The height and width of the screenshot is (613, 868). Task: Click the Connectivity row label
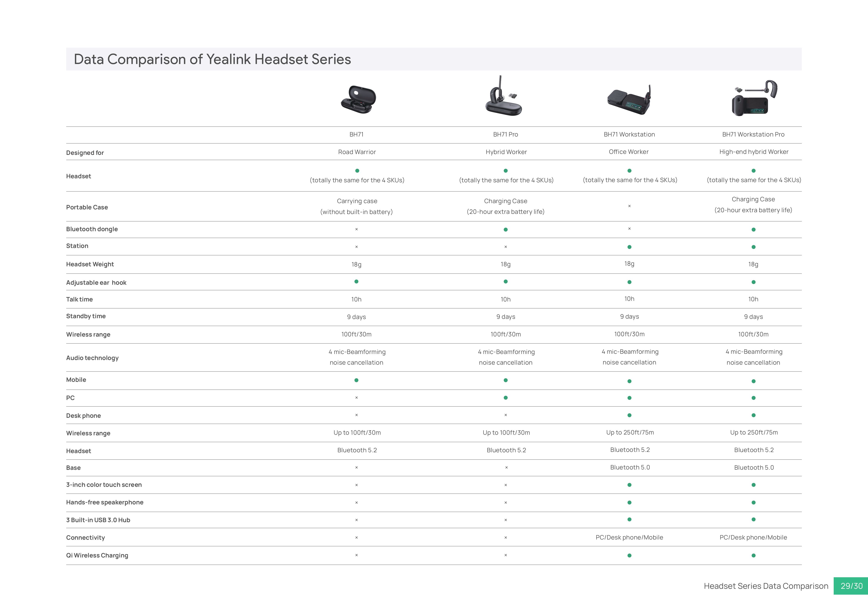point(85,538)
